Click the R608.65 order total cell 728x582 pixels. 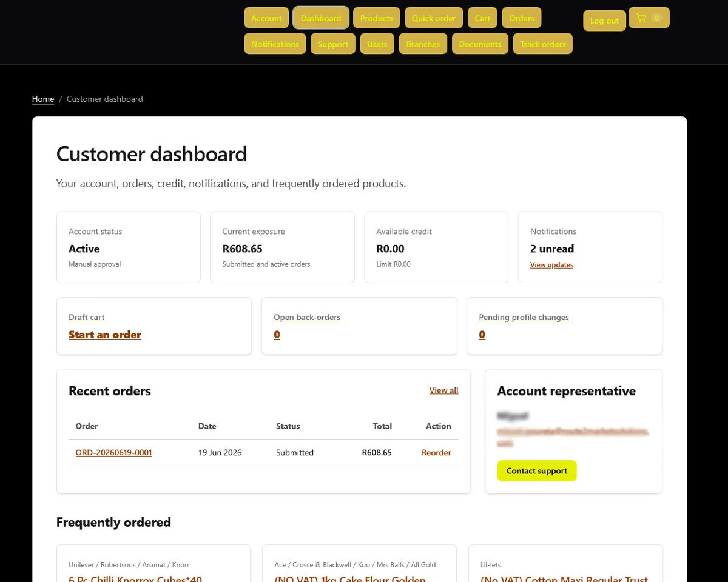click(377, 453)
